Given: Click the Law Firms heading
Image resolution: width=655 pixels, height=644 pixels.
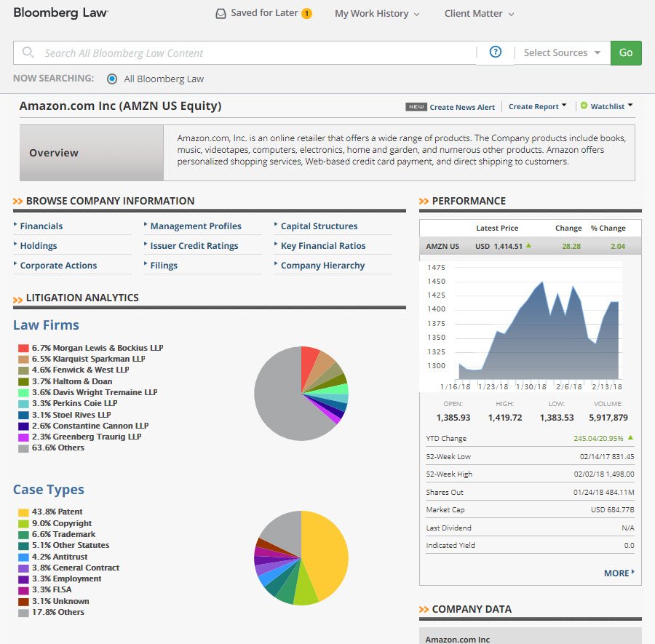Looking at the screenshot, I should coord(46,325).
